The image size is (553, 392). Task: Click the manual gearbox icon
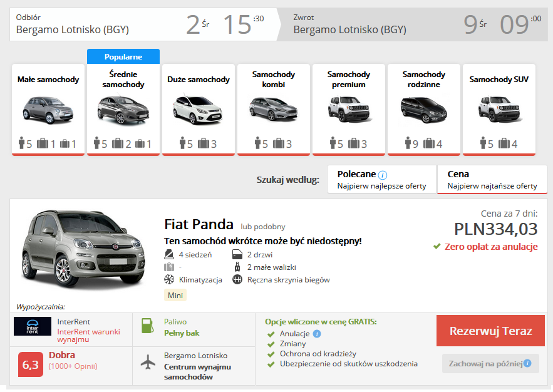[x=237, y=279]
